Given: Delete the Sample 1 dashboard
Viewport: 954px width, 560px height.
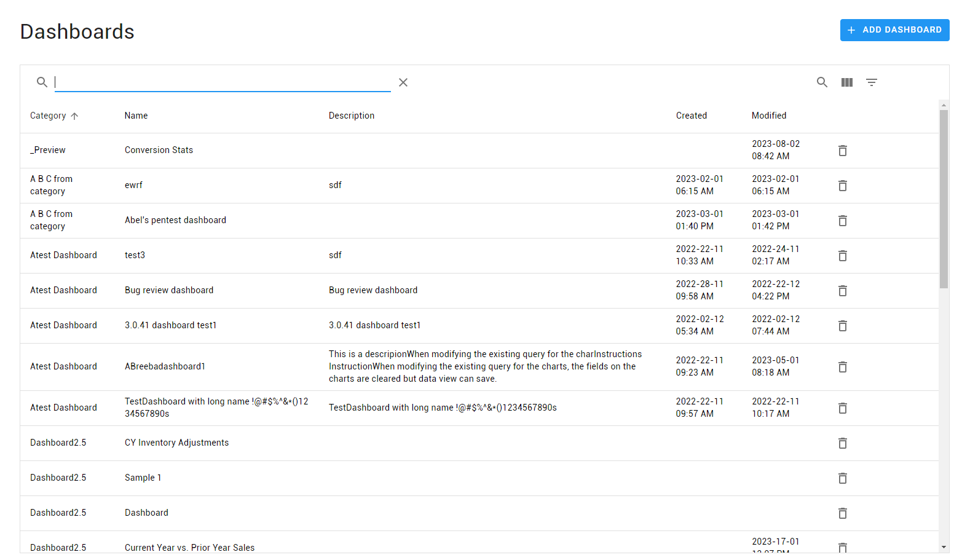Looking at the screenshot, I should (843, 478).
